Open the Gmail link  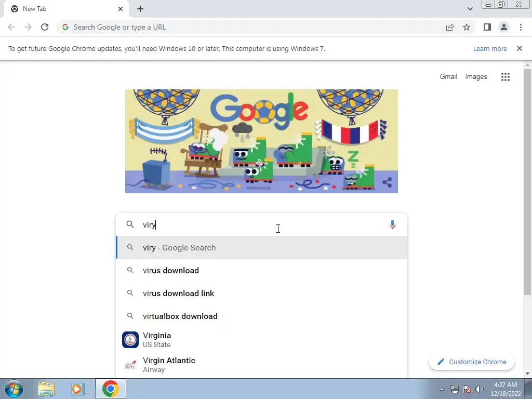[448, 77]
